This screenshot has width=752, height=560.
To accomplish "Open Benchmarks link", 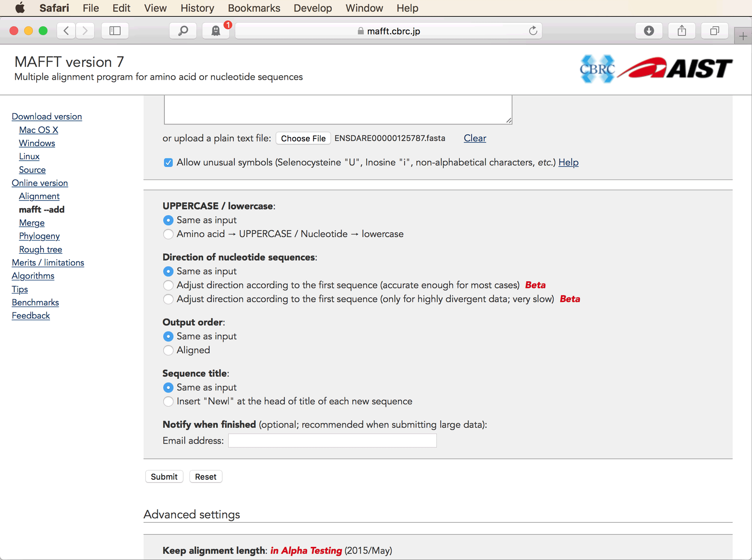I will click(35, 302).
